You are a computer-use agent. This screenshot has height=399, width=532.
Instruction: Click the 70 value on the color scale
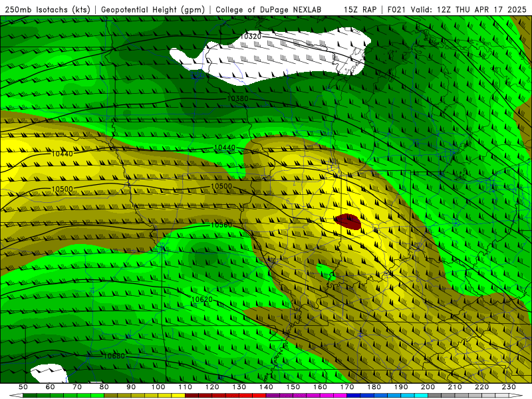click(x=77, y=387)
